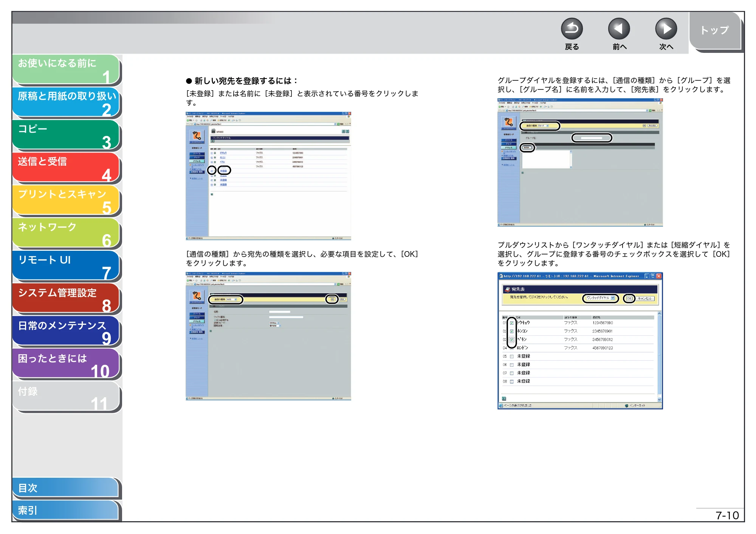Click the 前へ (previous page) arrow icon
Viewport: 756px width, 534px height.
pos(619,29)
